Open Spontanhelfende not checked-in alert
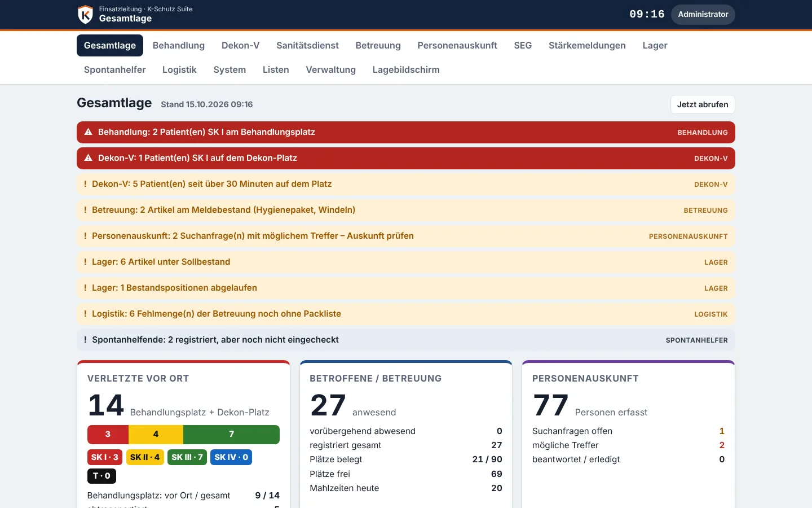Image resolution: width=812 pixels, height=508 pixels. coord(406,340)
